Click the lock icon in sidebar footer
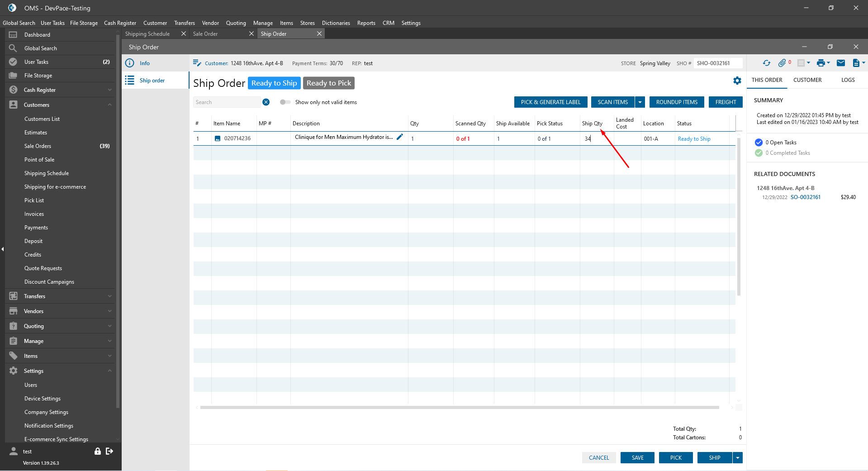The height and width of the screenshot is (471, 868). tap(97, 451)
